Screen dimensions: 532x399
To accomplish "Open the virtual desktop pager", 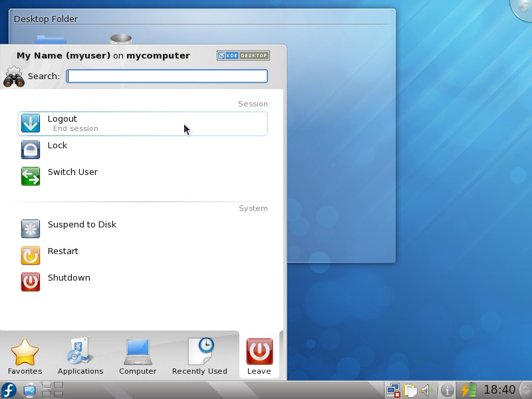I will coord(53,390).
